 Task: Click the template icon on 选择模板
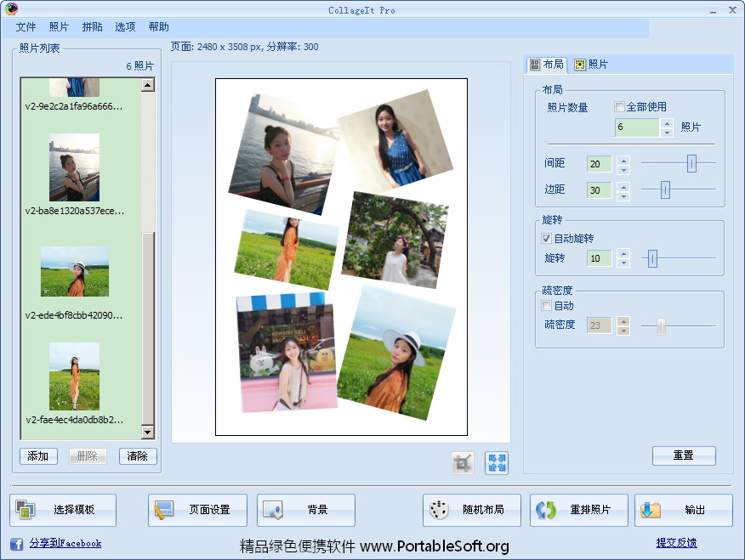[26, 510]
